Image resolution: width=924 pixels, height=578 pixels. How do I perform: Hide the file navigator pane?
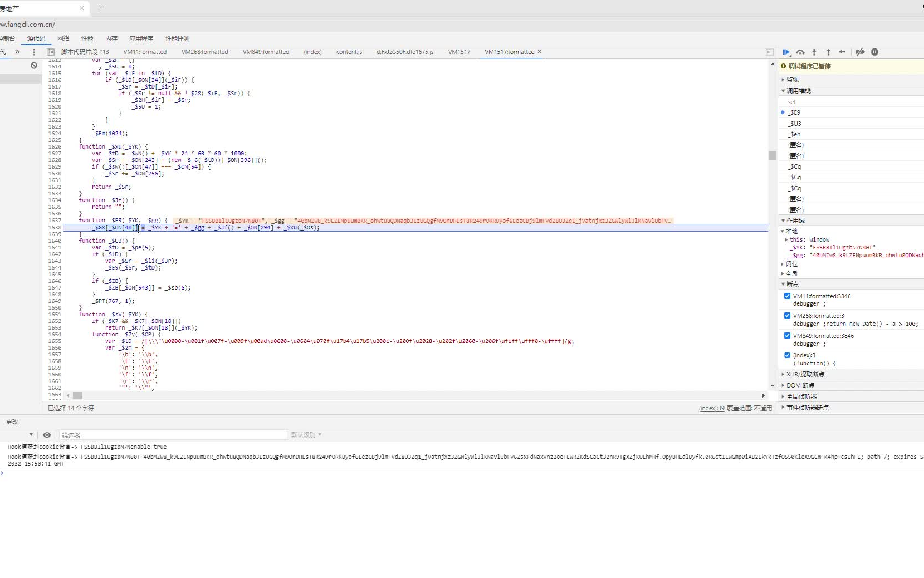[x=51, y=52]
